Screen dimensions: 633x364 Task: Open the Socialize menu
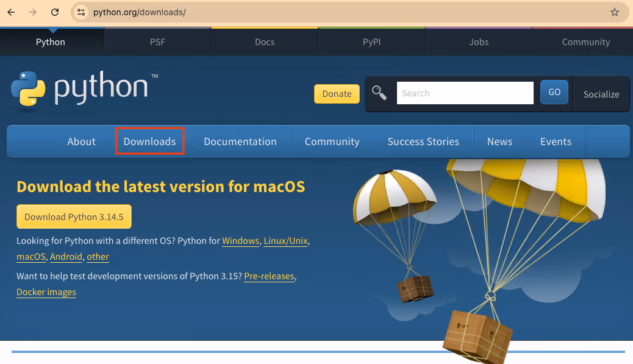601,94
